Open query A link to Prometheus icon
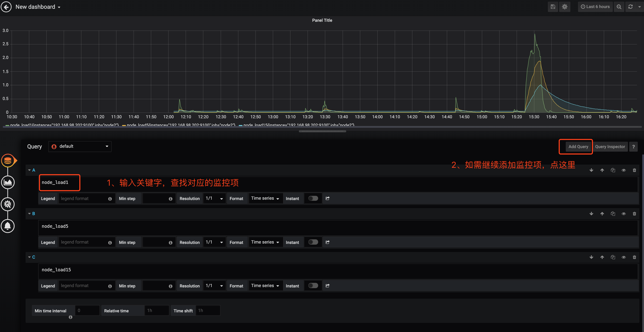The image size is (644, 332). pyautogui.click(x=327, y=198)
